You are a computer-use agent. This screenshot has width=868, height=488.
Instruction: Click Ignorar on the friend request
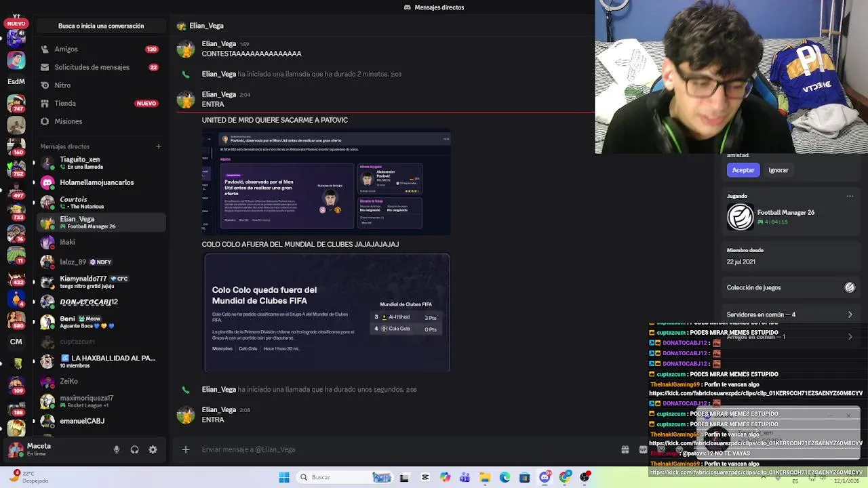coord(778,170)
